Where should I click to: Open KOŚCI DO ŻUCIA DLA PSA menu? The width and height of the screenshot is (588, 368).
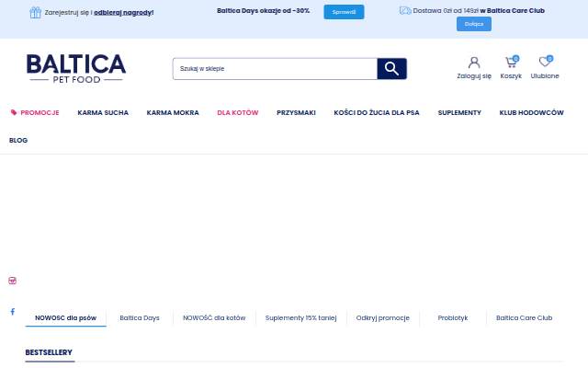[377, 112]
